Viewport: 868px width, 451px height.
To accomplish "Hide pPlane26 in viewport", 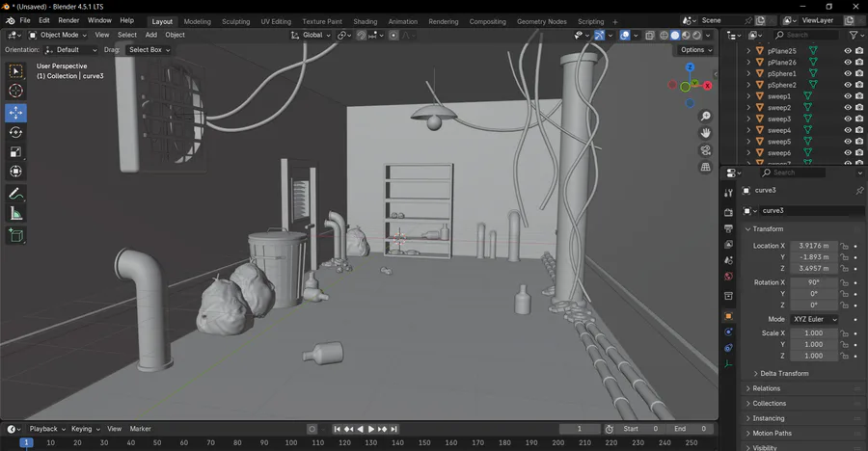I will 848,62.
